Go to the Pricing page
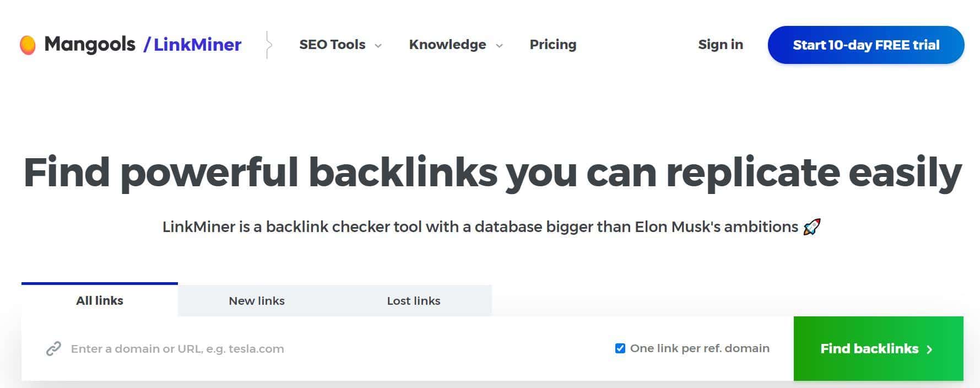 click(x=553, y=45)
